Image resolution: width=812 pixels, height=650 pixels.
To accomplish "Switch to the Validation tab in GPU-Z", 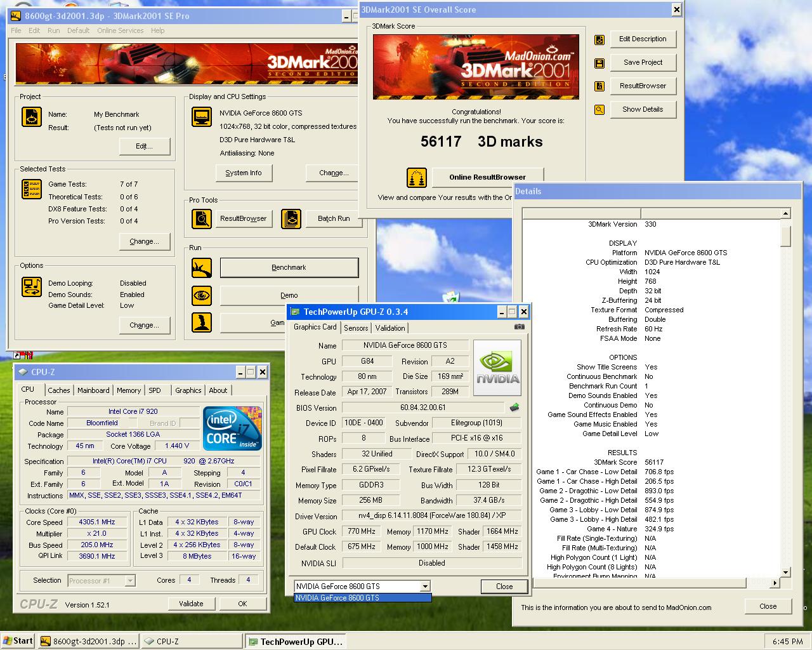I will [390, 328].
